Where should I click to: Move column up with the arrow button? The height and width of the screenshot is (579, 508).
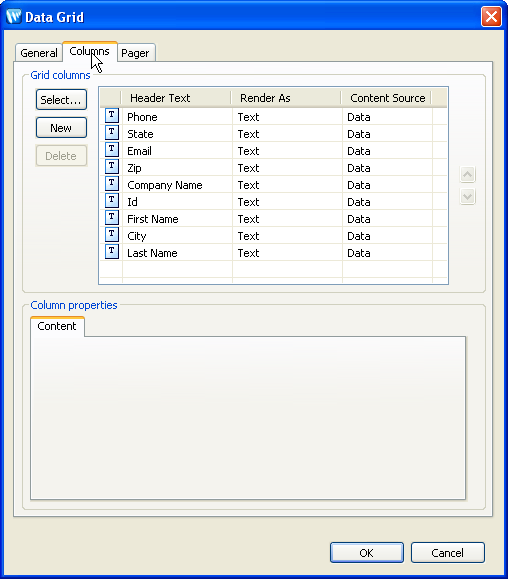[x=467, y=174]
